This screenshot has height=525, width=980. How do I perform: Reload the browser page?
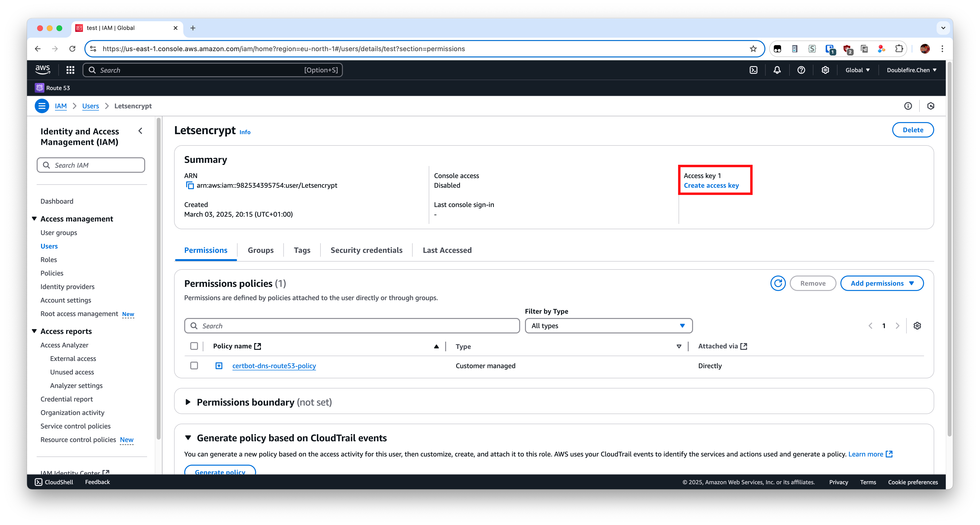point(72,49)
